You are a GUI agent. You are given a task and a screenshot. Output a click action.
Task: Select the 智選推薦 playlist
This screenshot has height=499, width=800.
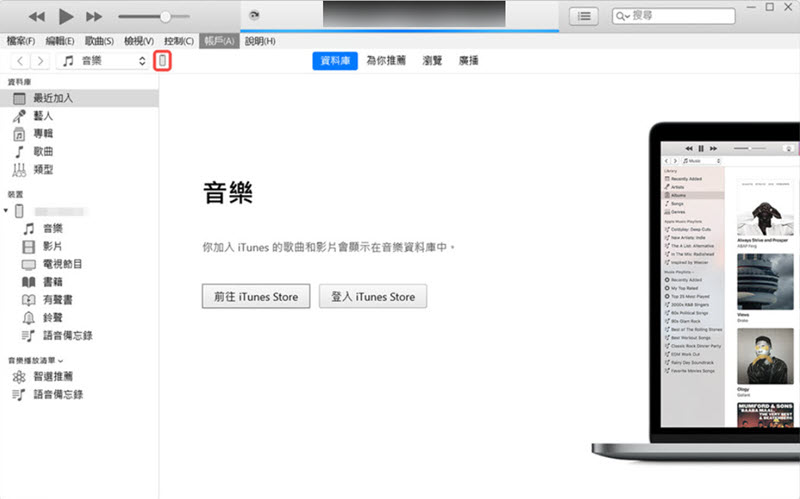79,377
